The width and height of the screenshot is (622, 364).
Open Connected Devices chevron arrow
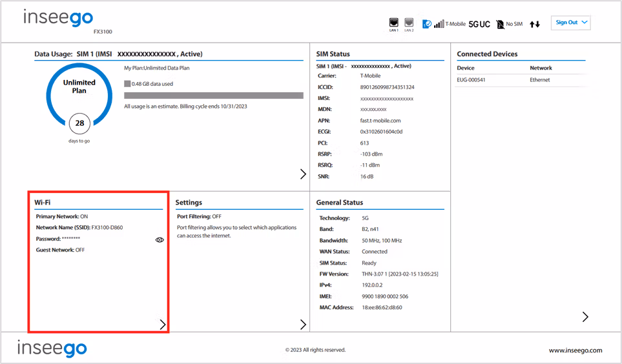tap(585, 316)
